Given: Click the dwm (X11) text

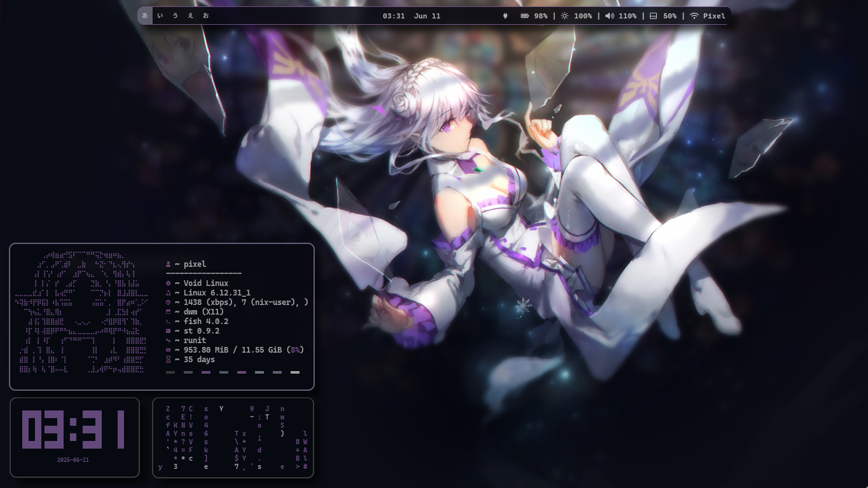Looking at the screenshot, I should 203,312.
